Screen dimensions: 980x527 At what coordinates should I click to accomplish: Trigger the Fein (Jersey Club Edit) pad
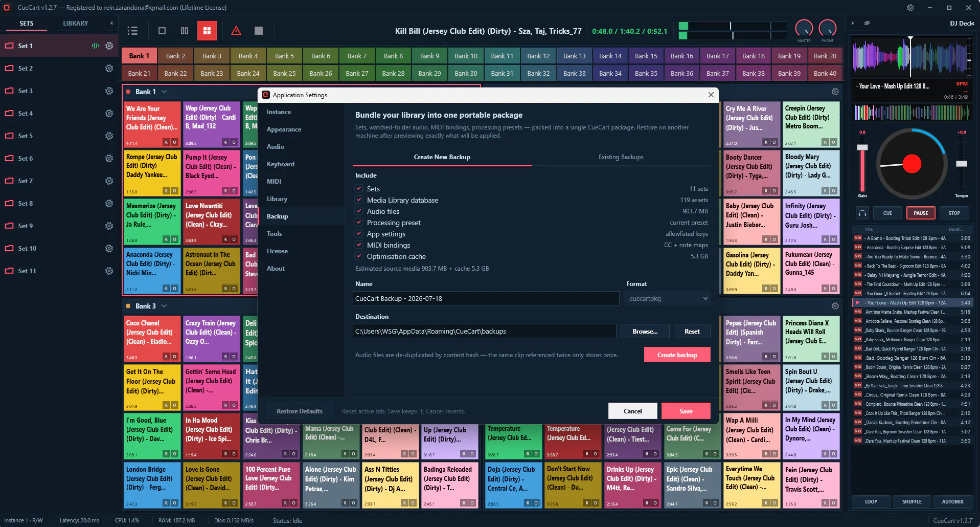(x=811, y=486)
